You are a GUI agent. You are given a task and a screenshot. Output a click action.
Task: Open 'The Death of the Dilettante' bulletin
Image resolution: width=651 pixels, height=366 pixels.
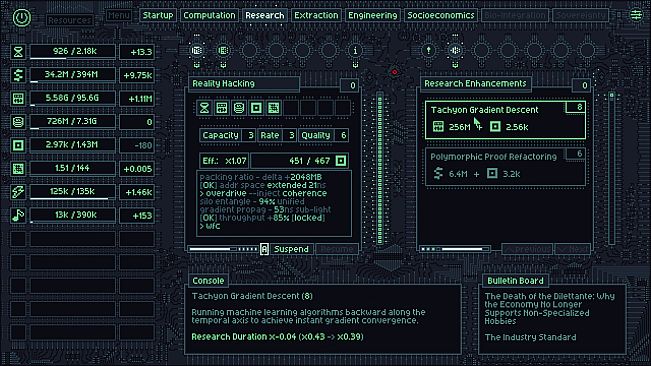550,308
